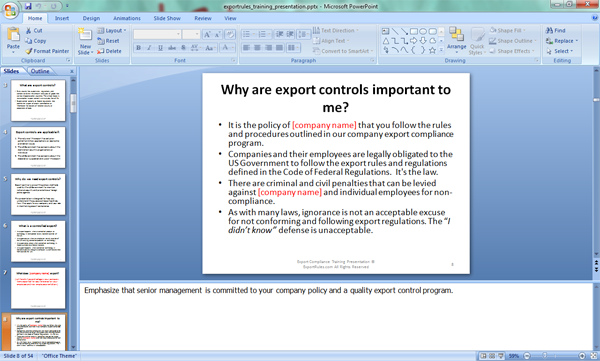Click the Paste clipboard icon
600x361 pixels.
[x=13, y=35]
